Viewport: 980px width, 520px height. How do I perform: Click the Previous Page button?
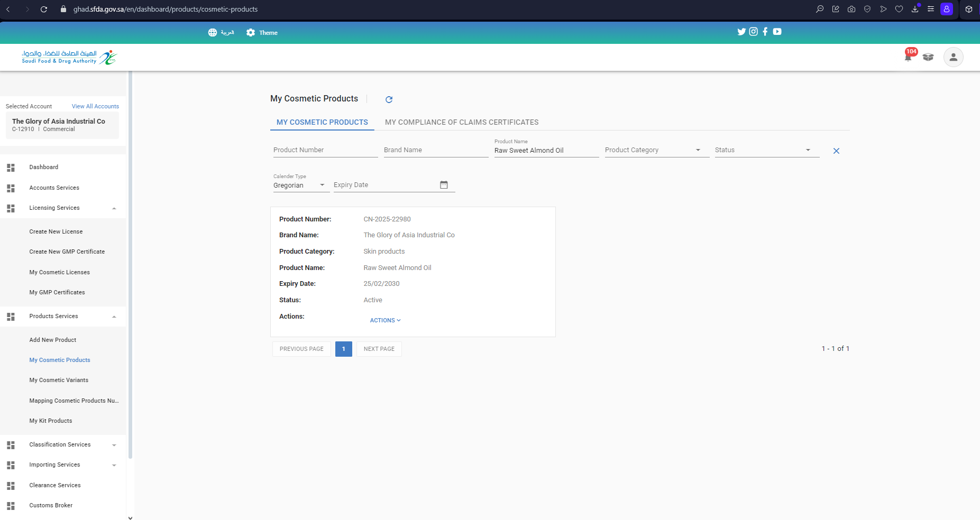[301, 349]
